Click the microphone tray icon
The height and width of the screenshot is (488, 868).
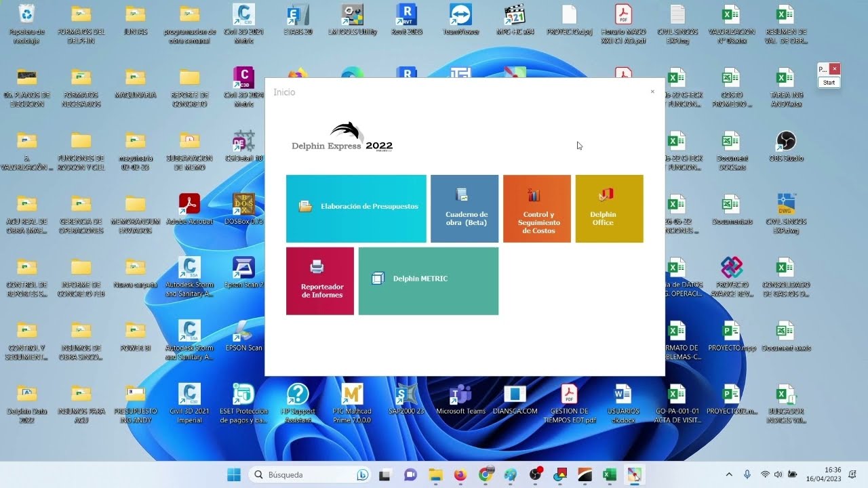coord(747,474)
